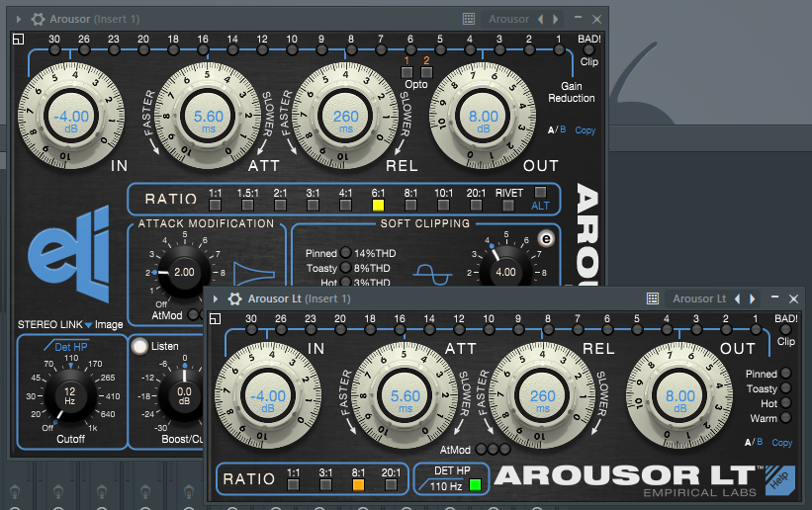Select 1:1 ratio in Arousor
The image size is (812, 510).
pos(215,205)
